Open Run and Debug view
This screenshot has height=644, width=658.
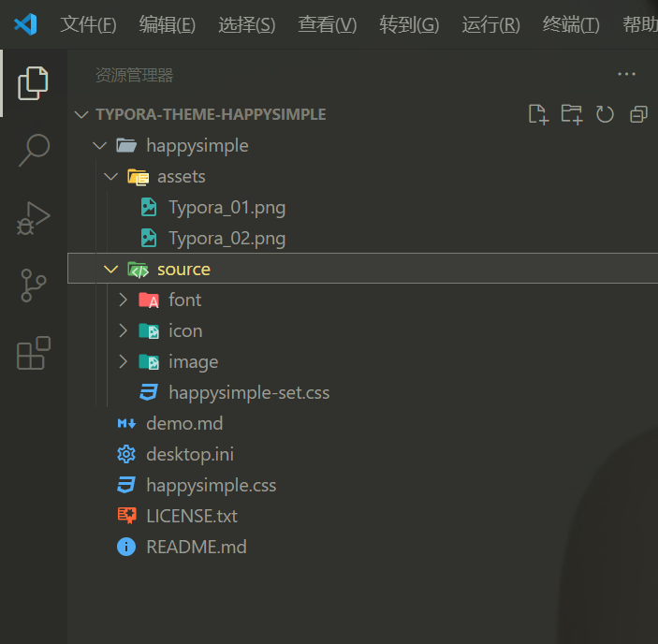34,218
